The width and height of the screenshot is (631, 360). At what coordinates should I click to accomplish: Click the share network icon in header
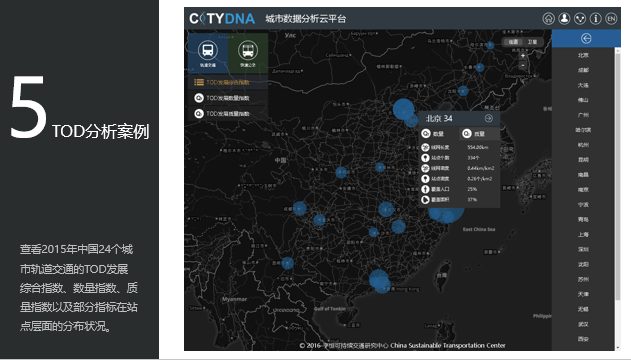click(x=580, y=19)
